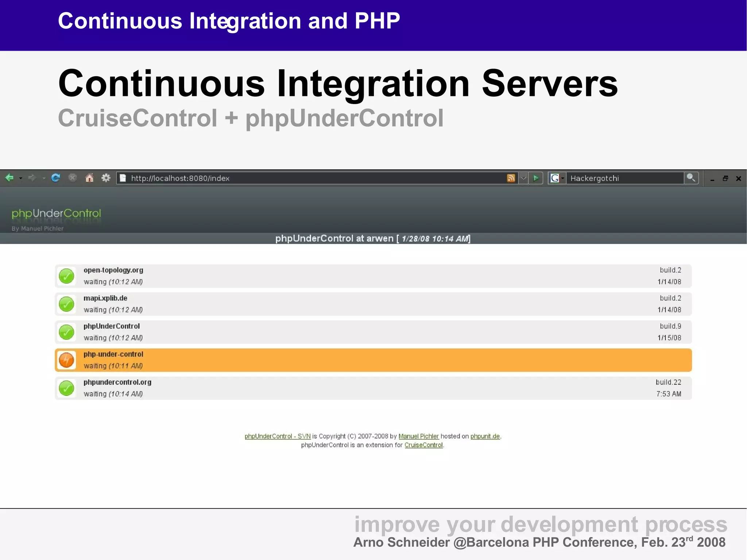The image size is (747, 560).
Task: Click the phpunit.de footer link
Action: 485,436
